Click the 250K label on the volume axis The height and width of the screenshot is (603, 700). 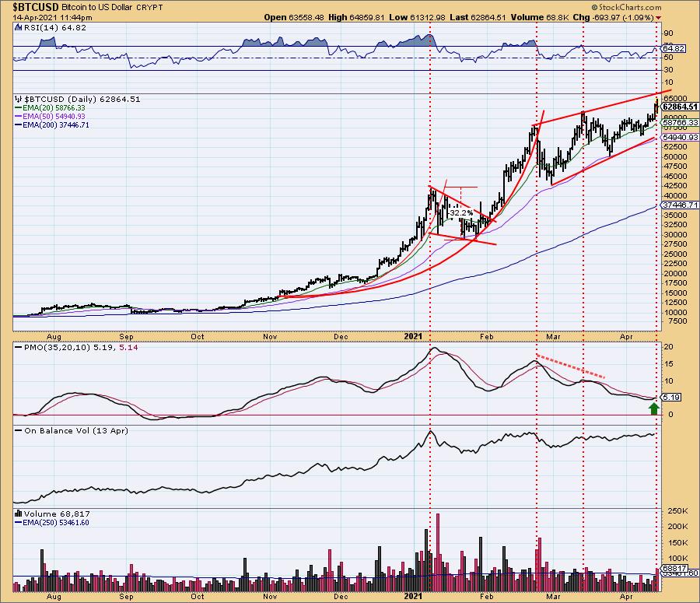tap(677, 511)
